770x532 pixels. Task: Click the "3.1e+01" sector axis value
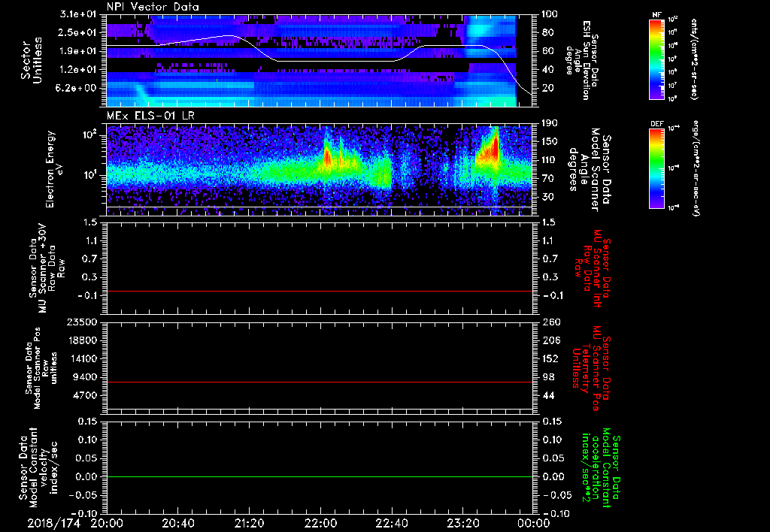(x=78, y=14)
